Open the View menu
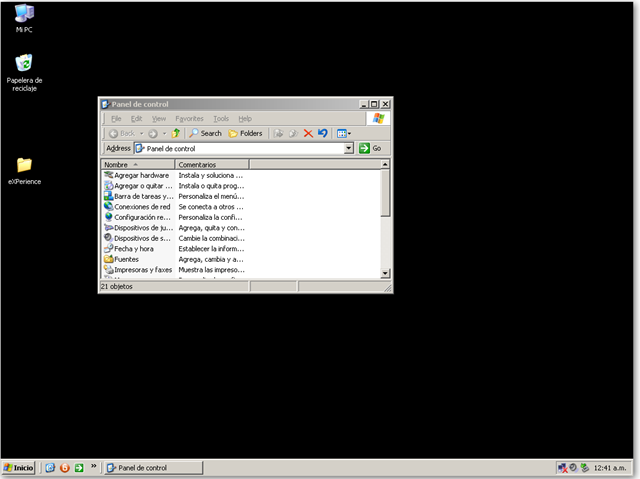 [x=159, y=119]
